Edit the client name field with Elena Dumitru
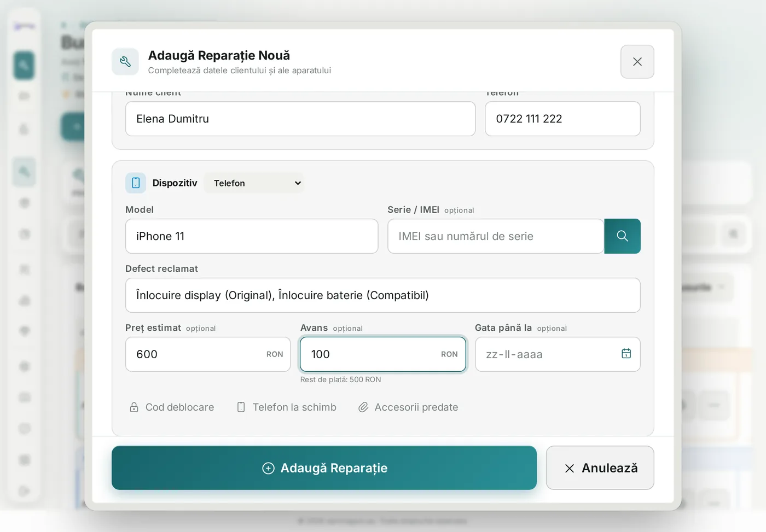This screenshot has height=532, width=766. click(300, 119)
